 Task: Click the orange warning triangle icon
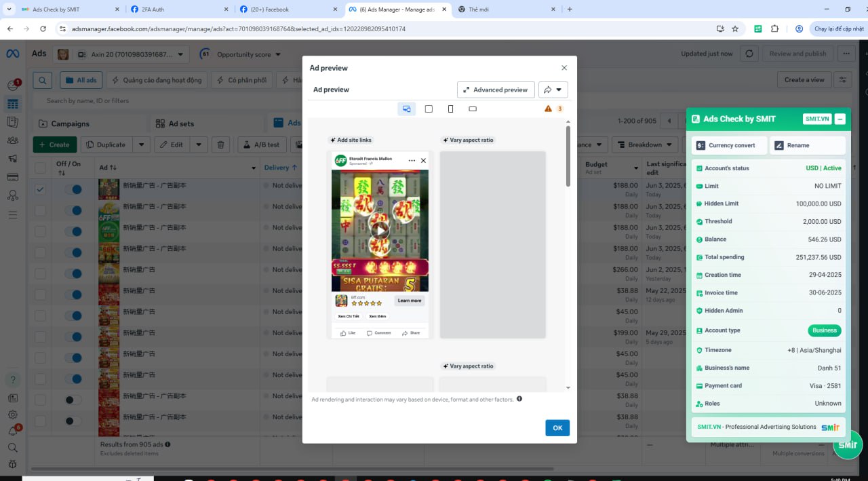tap(548, 109)
